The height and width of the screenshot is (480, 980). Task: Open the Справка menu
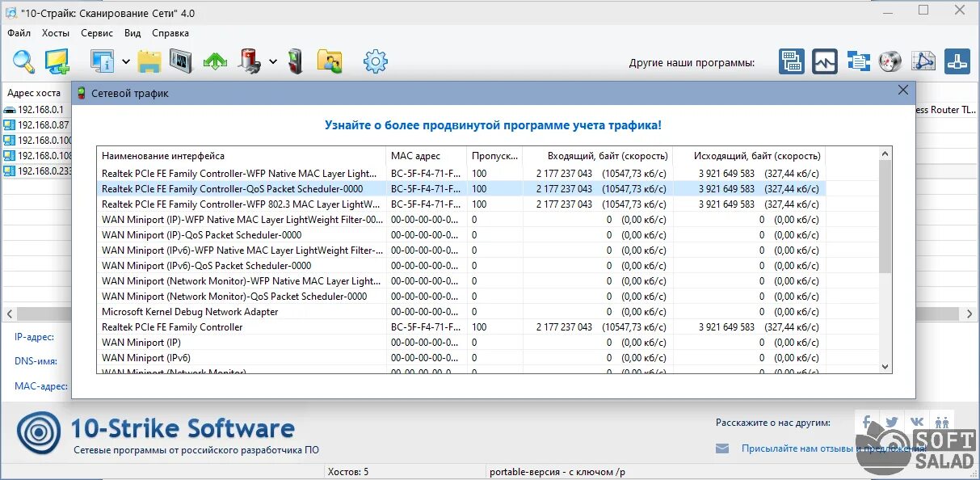click(170, 33)
